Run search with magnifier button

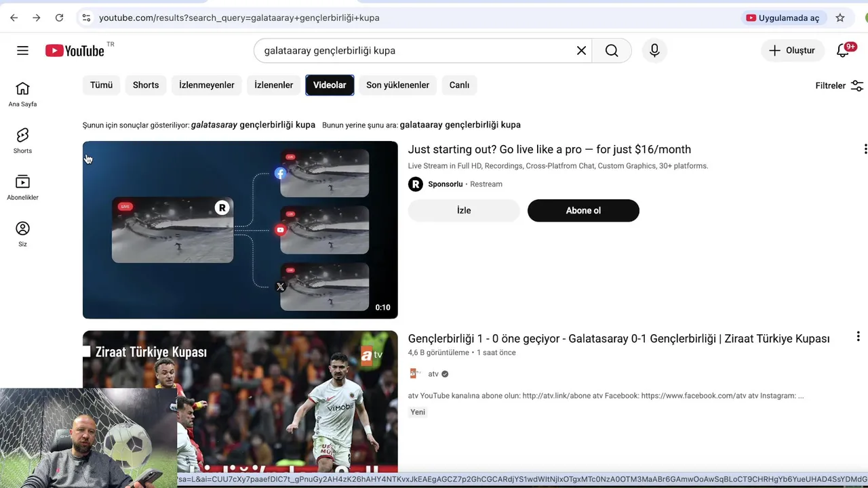tap(612, 50)
